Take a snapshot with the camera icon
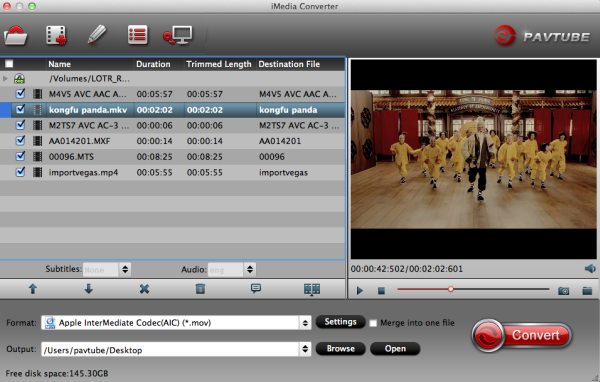600x382 pixels. point(563,291)
